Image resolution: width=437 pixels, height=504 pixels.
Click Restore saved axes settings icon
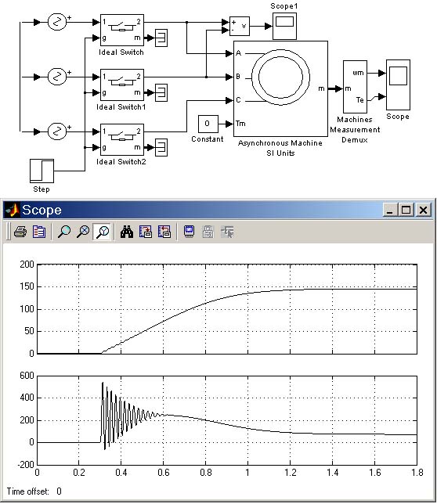coord(164,232)
